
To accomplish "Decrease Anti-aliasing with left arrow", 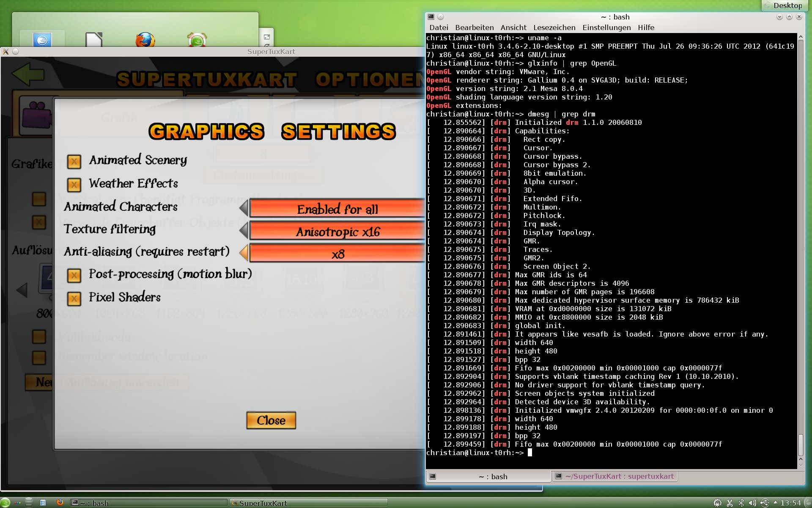I will click(244, 253).
